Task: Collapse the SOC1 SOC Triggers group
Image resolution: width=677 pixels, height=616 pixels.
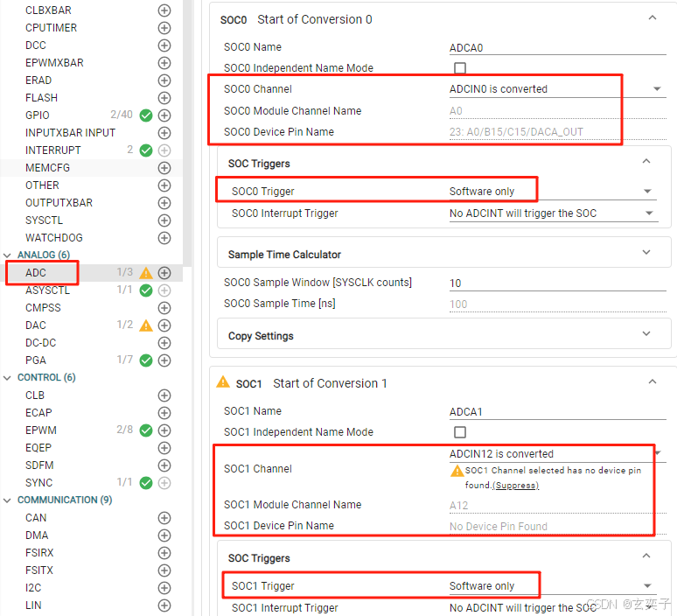Action: click(x=646, y=556)
